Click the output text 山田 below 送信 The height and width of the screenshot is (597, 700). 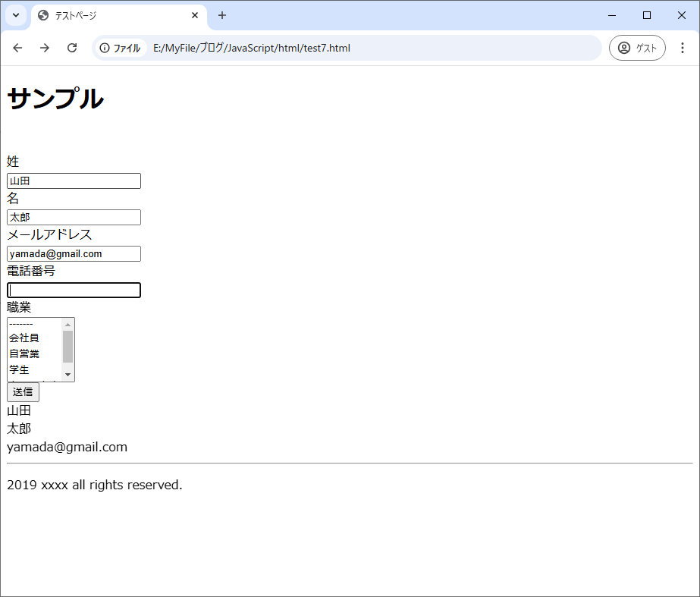click(x=19, y=410)
